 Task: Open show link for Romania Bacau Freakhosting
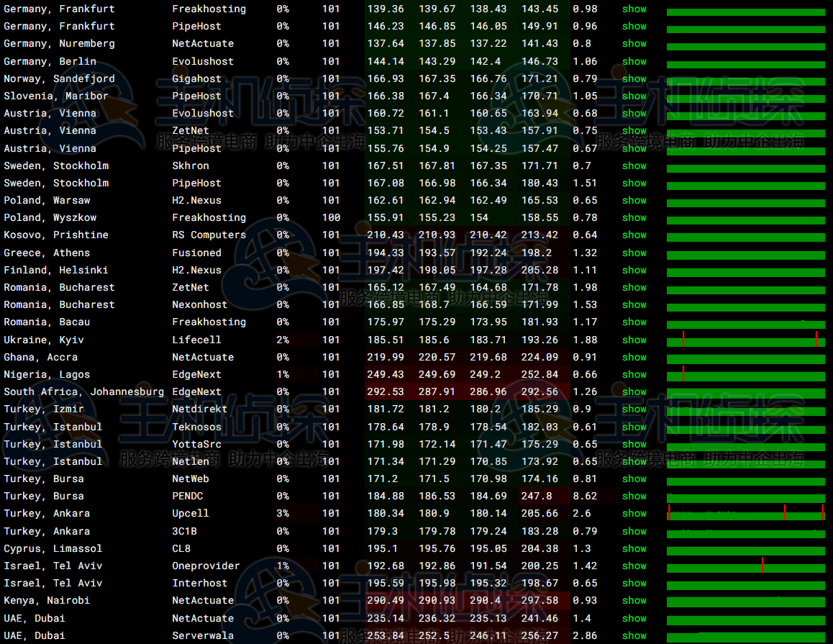pos(634,322)
